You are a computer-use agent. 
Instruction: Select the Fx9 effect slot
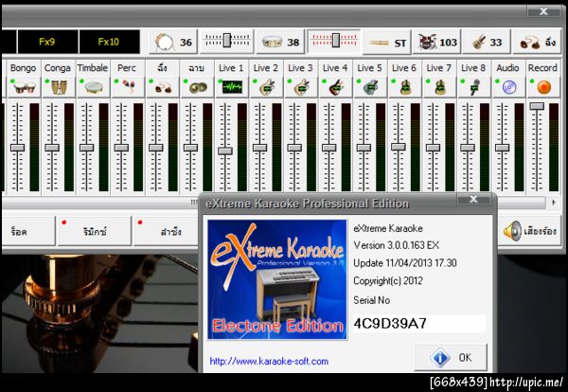click(x=47, y=42)
